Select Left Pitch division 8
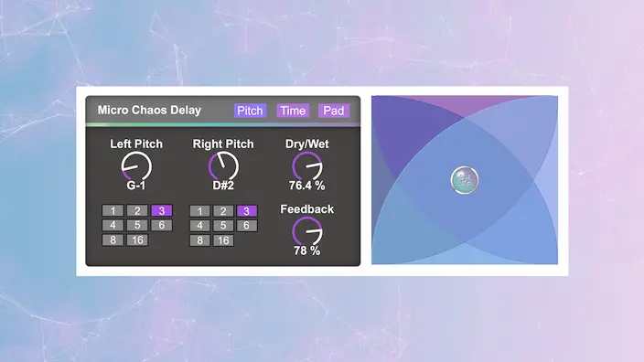The image size is (644, 362). 113,240
